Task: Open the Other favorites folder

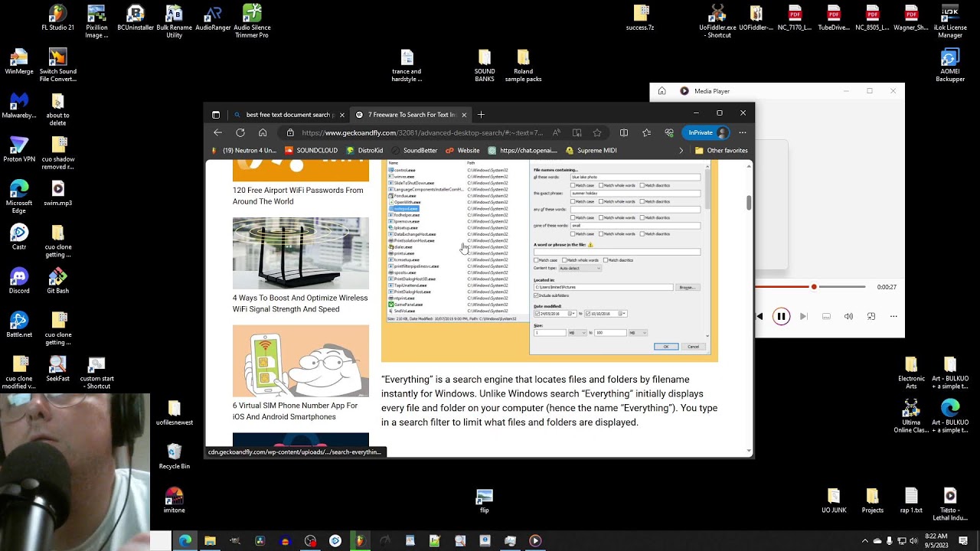Action: click(x=721, y=151)
